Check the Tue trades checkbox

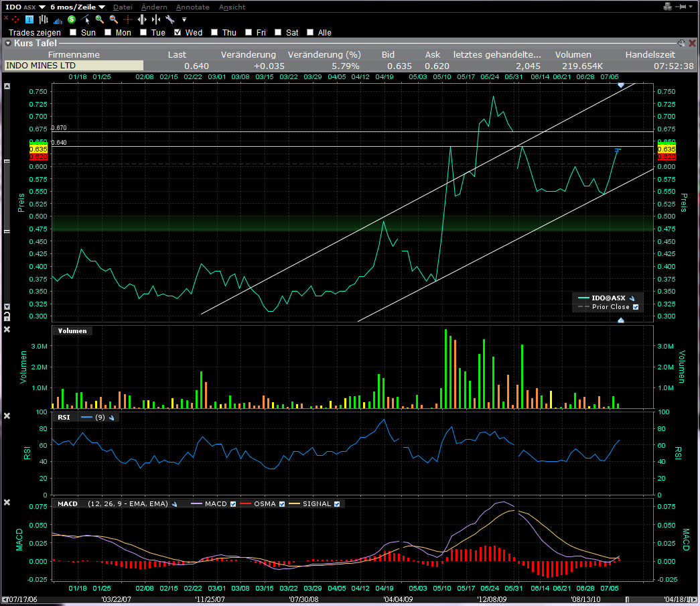click(143, 32)
